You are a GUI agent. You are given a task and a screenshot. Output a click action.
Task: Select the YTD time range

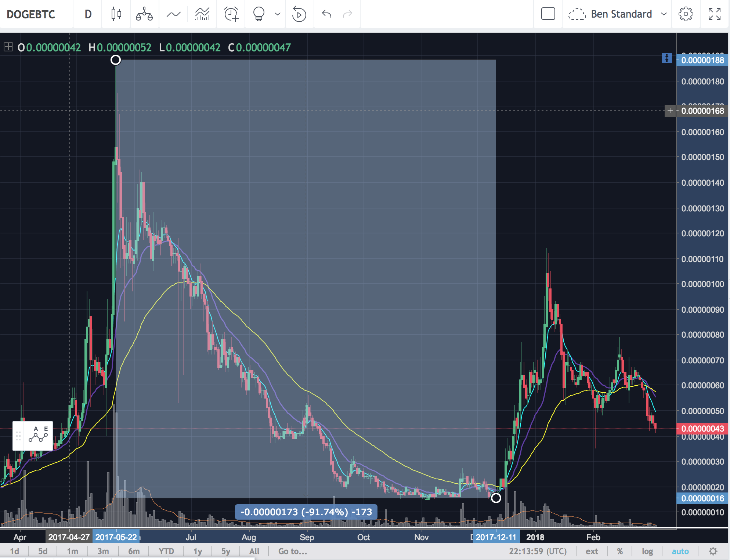tap(166, 551)
